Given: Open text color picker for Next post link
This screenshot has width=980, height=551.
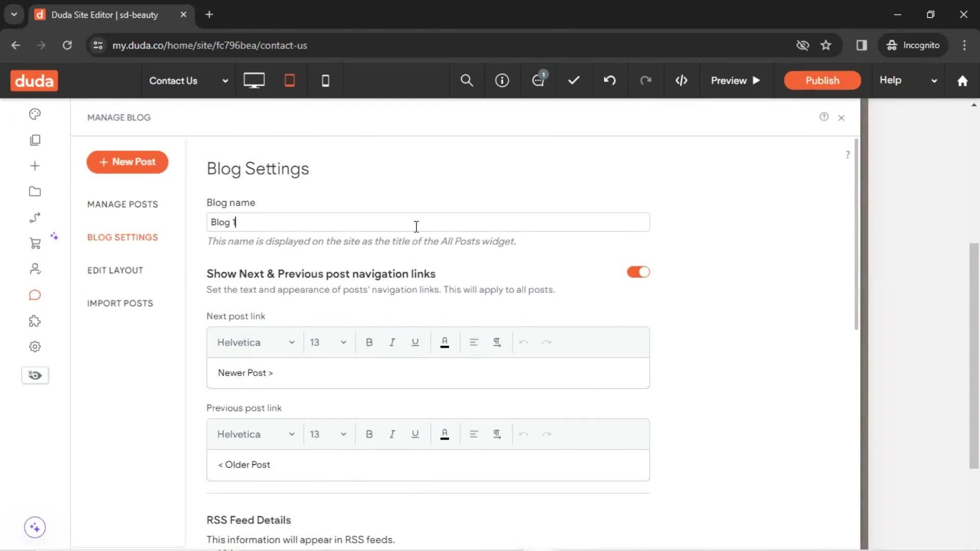Looking at the screenshot, I should pyautogui.click(x=445, y=342).
